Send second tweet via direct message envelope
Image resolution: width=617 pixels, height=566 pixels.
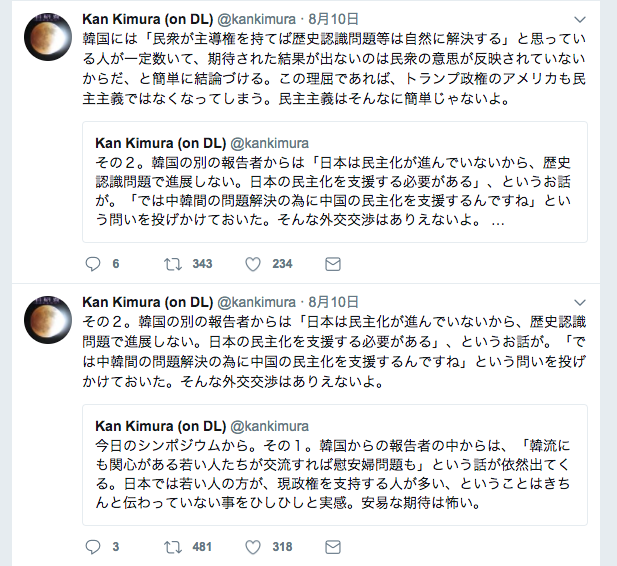coord(332,547)
